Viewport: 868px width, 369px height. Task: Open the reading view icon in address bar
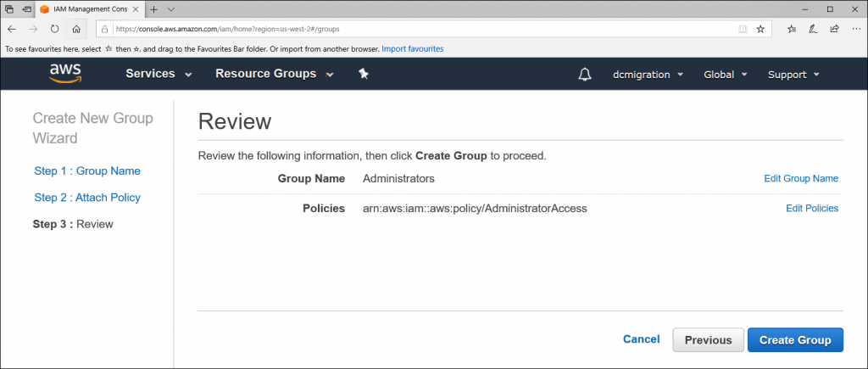(743, 28)
